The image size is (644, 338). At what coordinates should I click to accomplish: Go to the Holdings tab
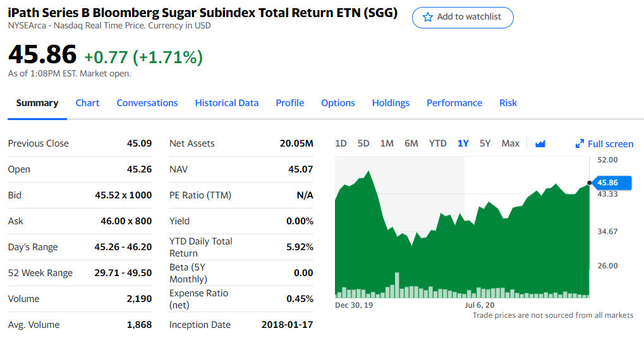tap(391, 103)
